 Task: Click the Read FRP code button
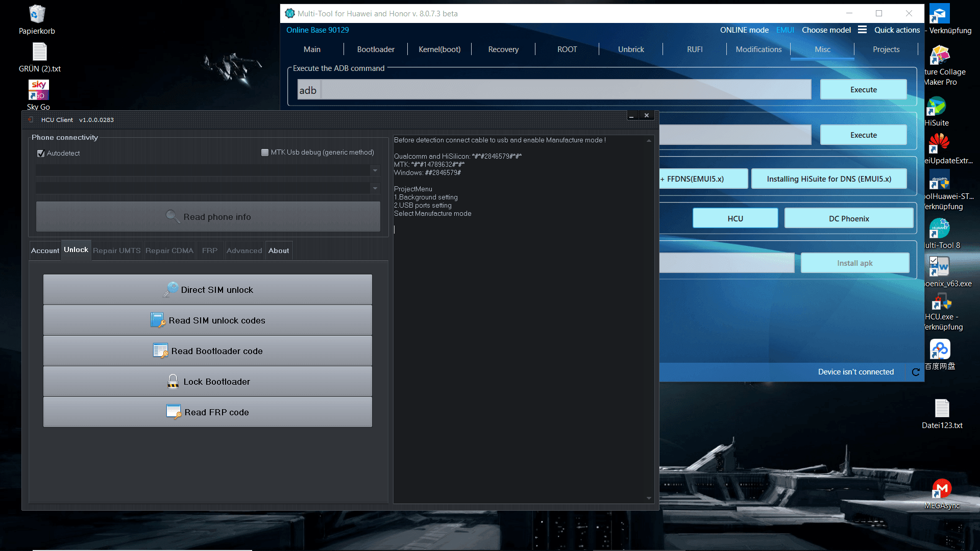tap(208, 412)
